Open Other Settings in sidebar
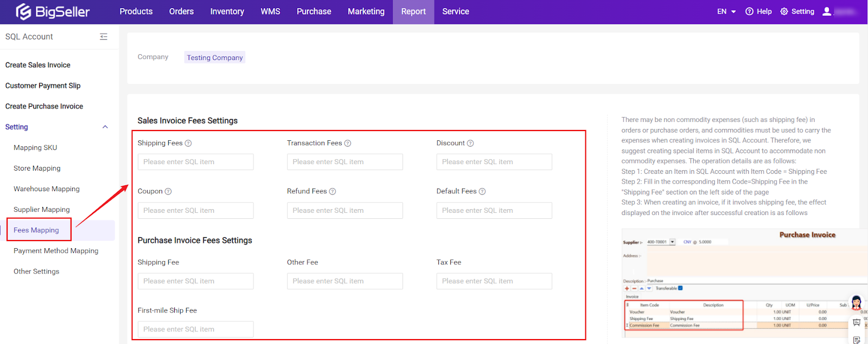 point(36,271)
